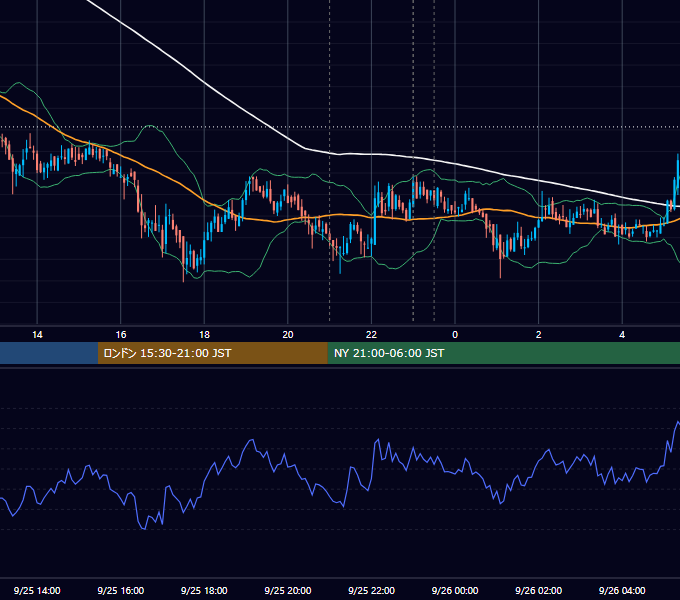
Task: Click the 9/25 16:00 date label
Action: coord(121,590)
